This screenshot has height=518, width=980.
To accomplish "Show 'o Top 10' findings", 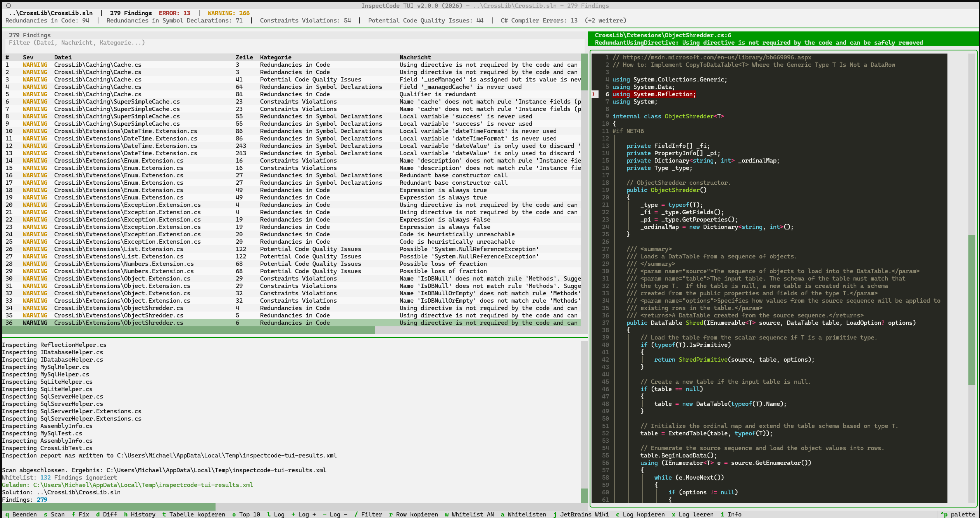I will (x=246, y=514).
